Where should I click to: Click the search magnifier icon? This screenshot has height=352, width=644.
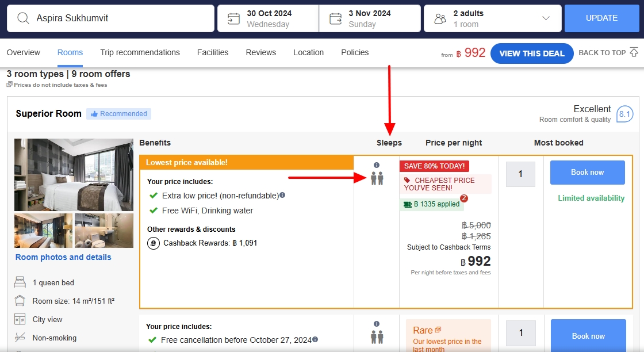[23, 18]
